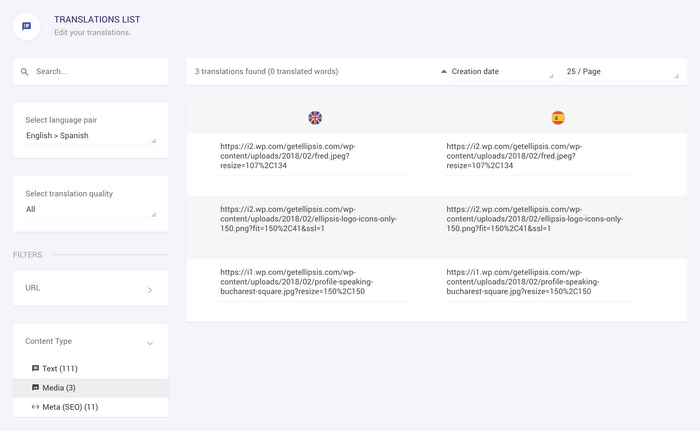Filter by Meta (SEO) (11) content type

[91, 407]
